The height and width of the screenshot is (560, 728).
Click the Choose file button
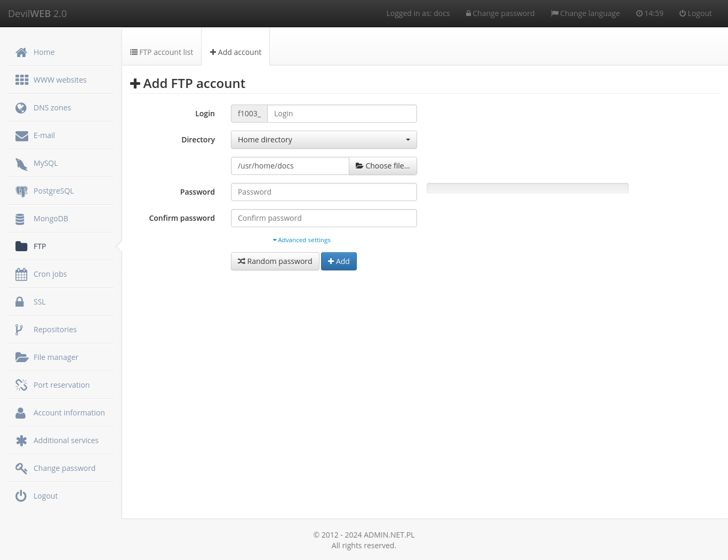382,166
